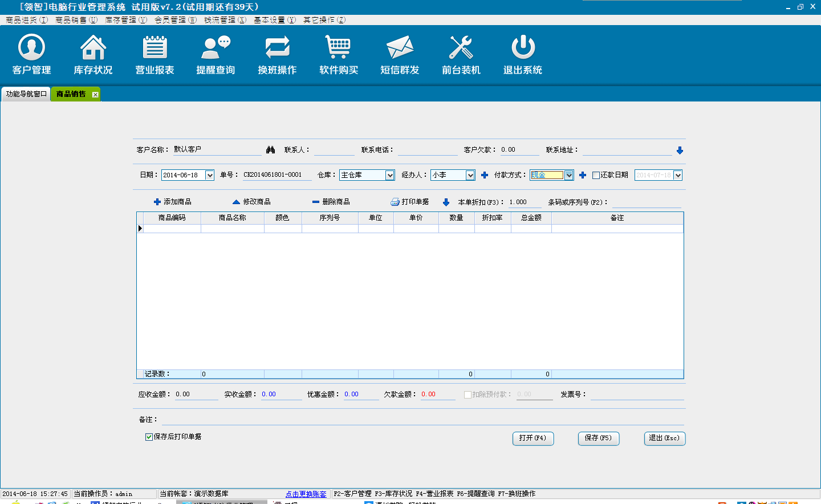
Task: Click the 提醒查询 reminder icon
Action: 216,48
